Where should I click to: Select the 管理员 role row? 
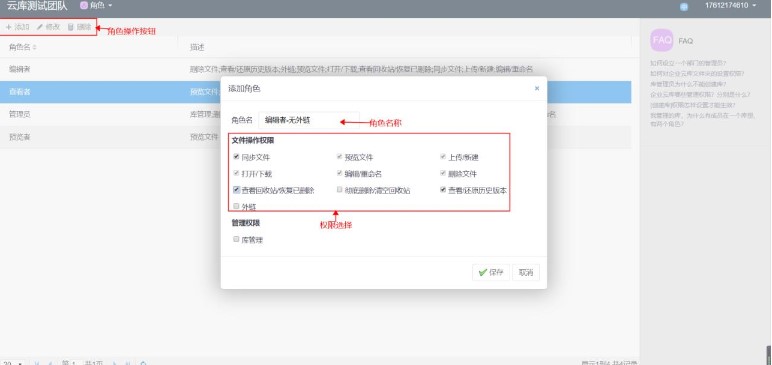316,114
